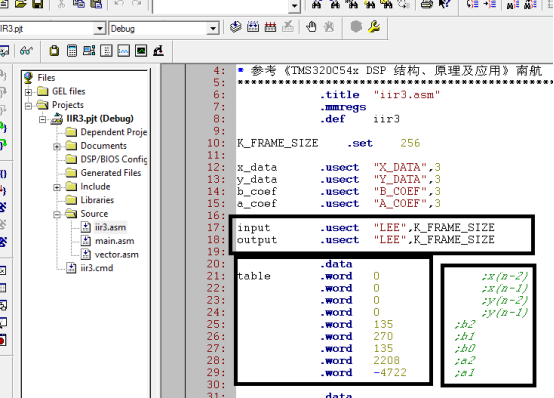Viewport: 554px width, 398px height.
Task: Select the Generated Files folder
Action: pos(111,172)
